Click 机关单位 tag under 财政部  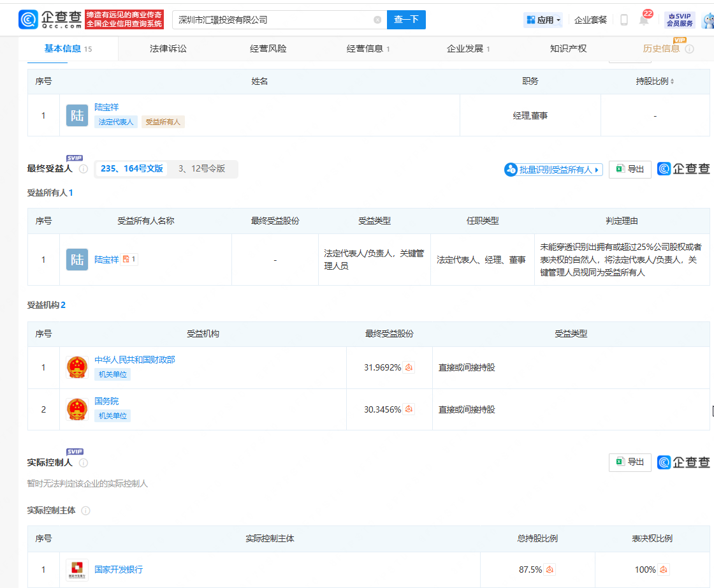(112, 374)
